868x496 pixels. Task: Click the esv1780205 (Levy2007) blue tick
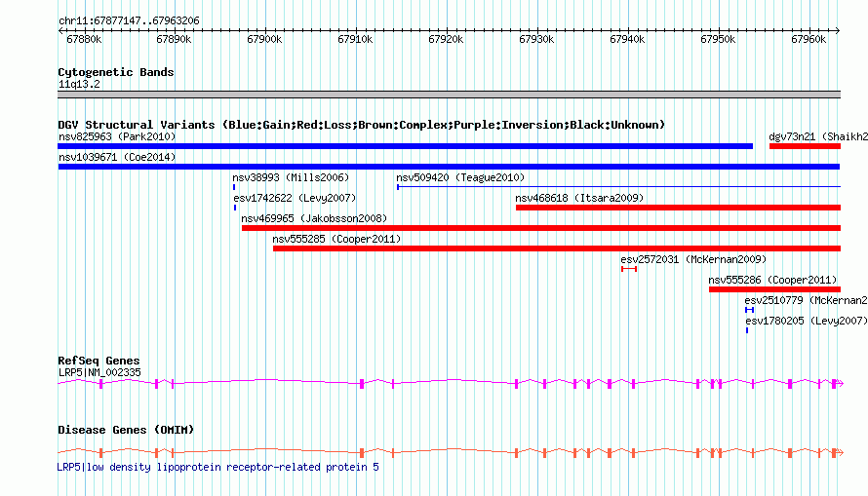(x=747, y=330)
